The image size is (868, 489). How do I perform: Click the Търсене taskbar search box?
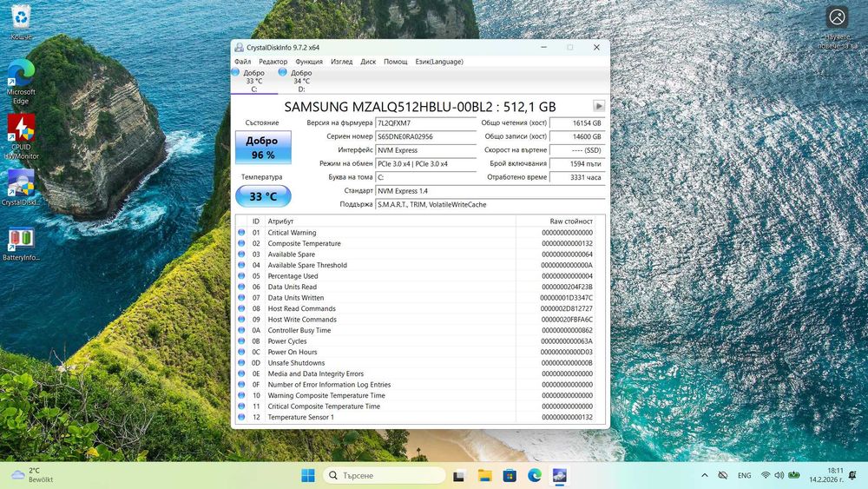(x=385, y=475)
